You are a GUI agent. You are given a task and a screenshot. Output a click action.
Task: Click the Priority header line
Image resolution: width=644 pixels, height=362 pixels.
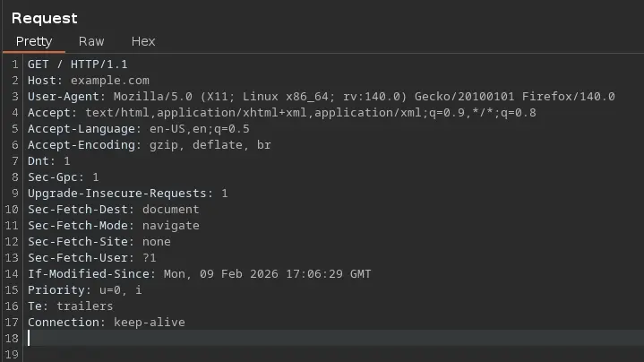click(x=84, y=290)
